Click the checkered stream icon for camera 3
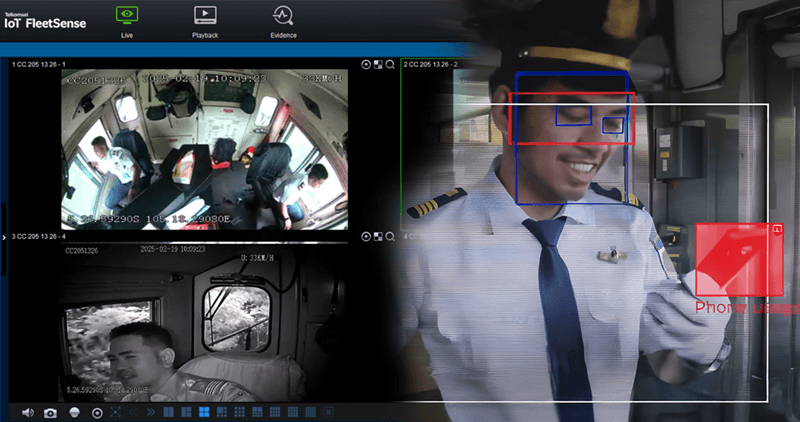Image resolution: width=800 pixels, height=422 pixels. [x=378, y=236]
